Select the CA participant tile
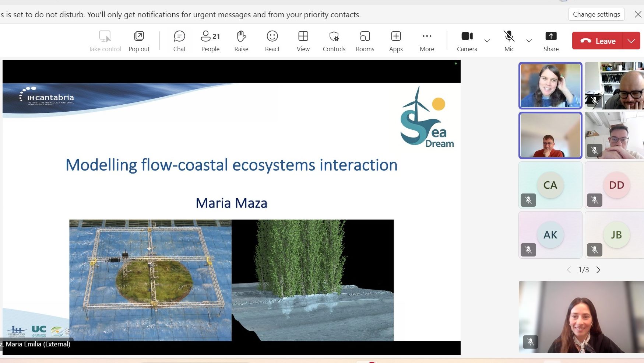The height and width of the screenshot is (363, 644). tap(550, 185)
